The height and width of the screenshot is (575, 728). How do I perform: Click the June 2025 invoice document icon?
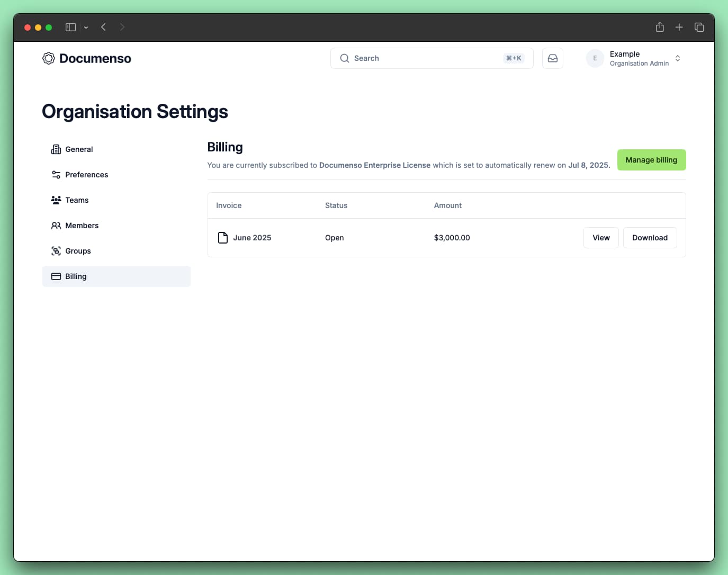(x=223, y=238)
